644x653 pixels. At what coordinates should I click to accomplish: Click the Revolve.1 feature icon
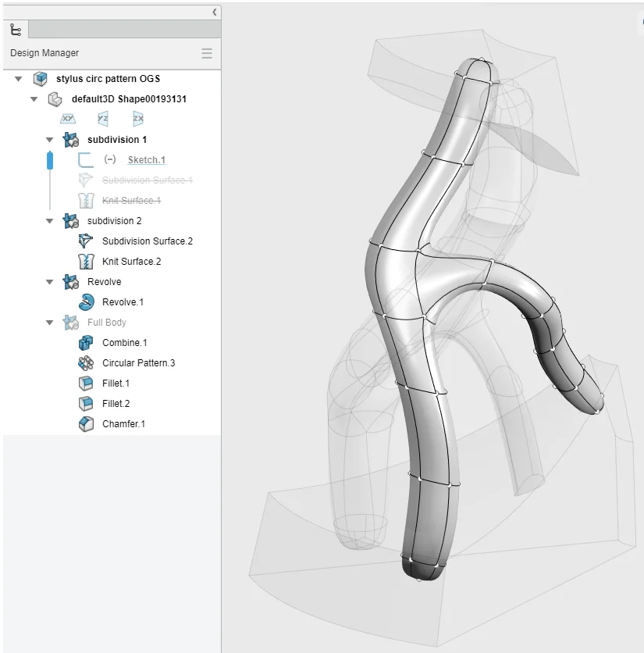(x=86, y=302)
